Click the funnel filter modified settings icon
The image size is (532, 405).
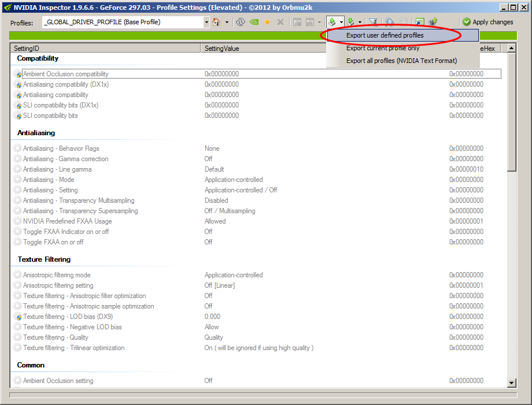[373, 22]
